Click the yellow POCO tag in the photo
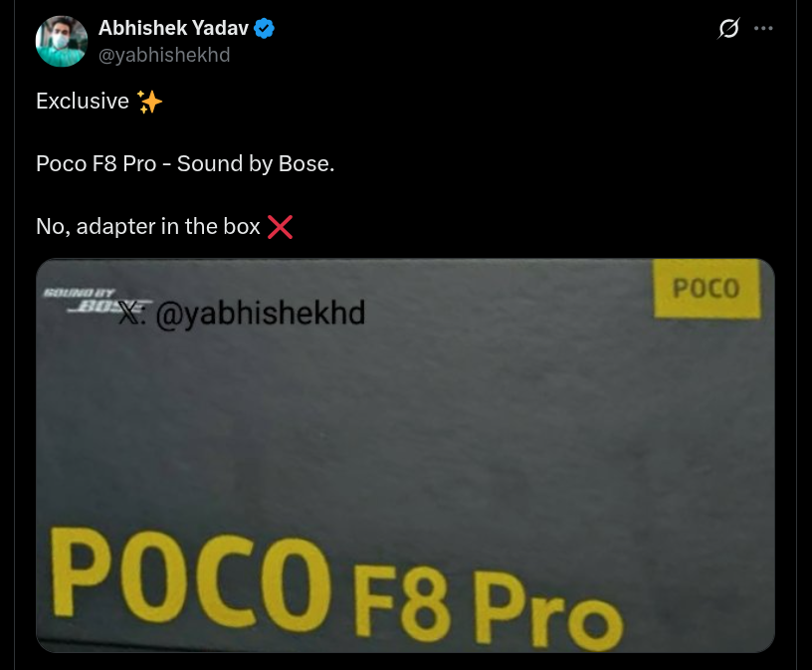812x670 pixels. pyautogui.click(x=707, y=288)
